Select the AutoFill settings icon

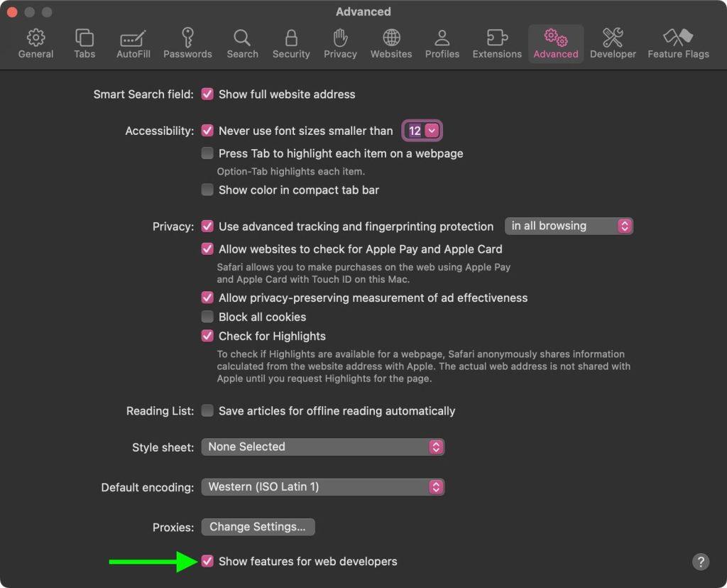[x=132, y=43]
